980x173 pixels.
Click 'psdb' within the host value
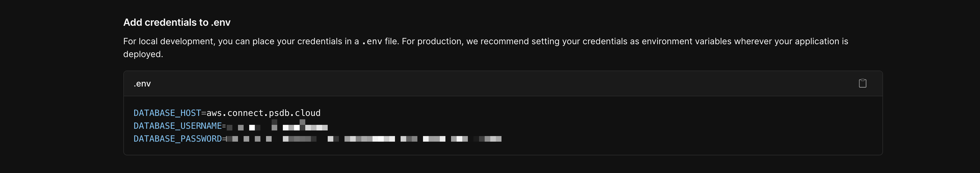coord(279,113)
